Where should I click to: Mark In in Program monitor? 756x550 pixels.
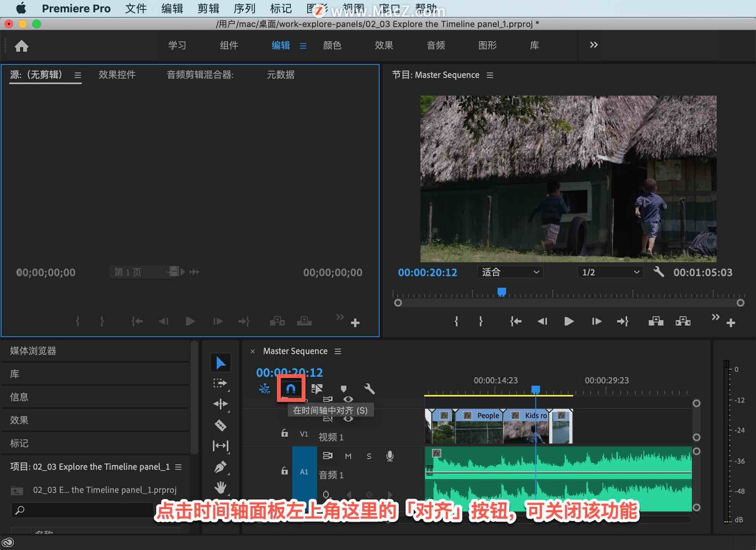point(456,322)
